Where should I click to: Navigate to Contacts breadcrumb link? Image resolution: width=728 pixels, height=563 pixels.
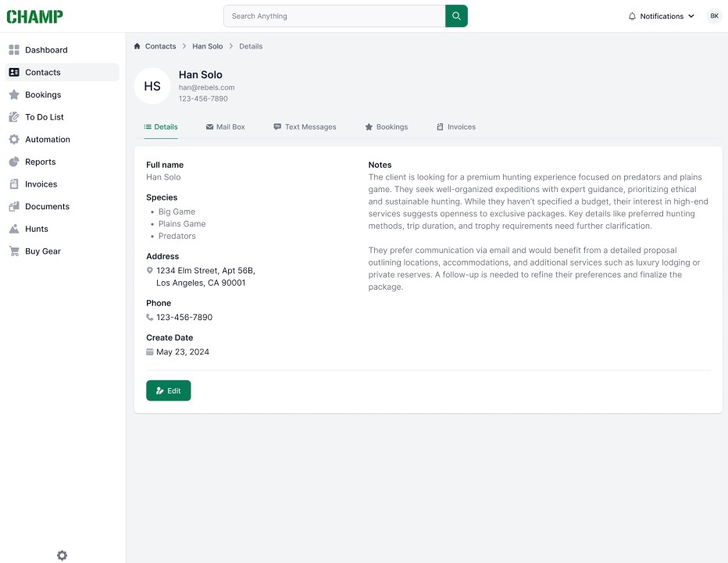point(160,46)
